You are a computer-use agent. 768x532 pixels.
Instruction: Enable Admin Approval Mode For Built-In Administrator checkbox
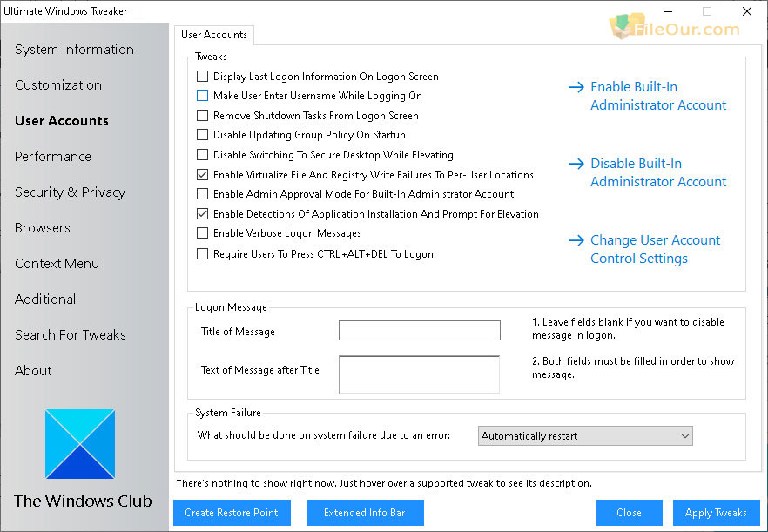click(x=202, y=194)
